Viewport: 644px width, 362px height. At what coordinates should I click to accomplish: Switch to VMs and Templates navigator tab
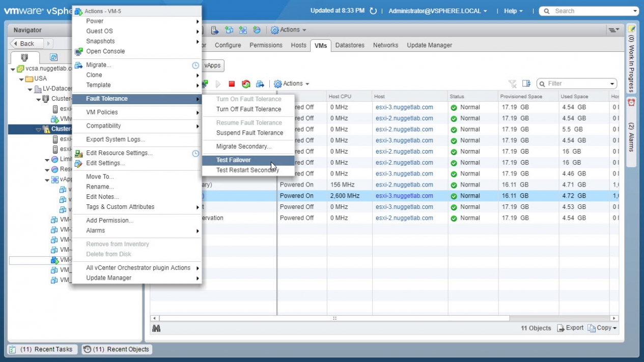pos(53,57)
